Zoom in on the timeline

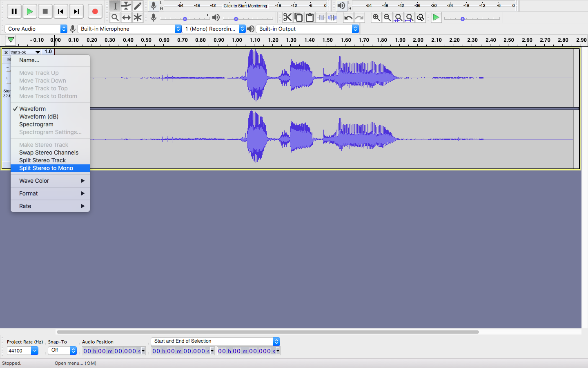(376, 17)
